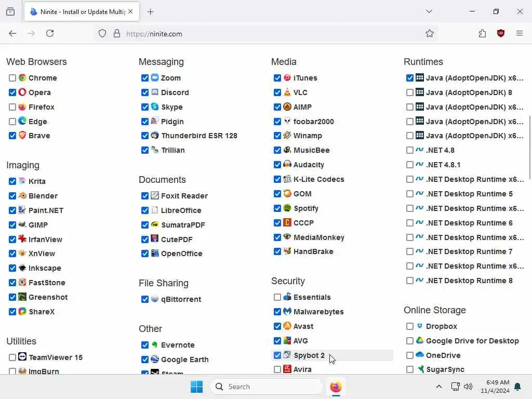Screen dimensions: 532x399
Task: Show hidden system tray icons chevron
Action: [438, 387]
